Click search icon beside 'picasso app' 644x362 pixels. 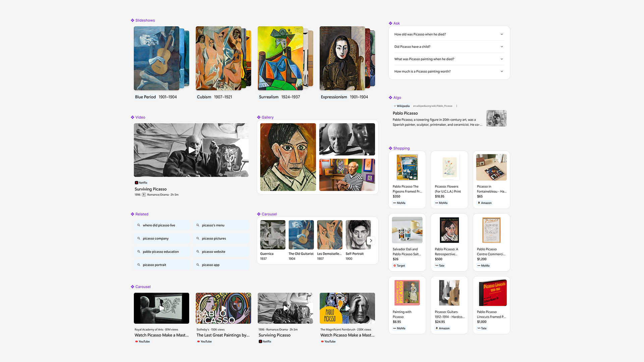coord(198,265)
